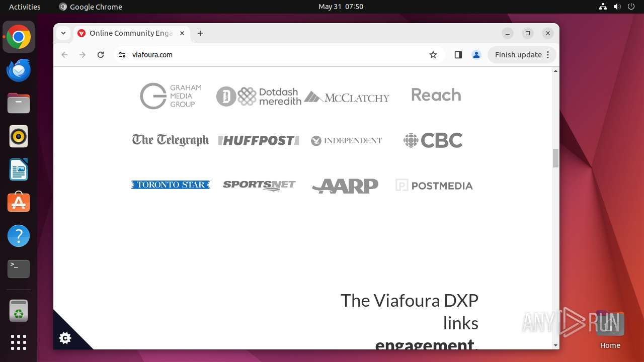644x362 pixels.
Task: Open Google Chrome app menu in top bar
Action: pos(91,7)
